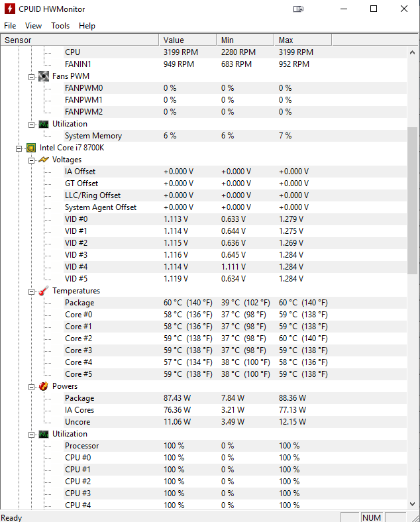Open the Tools menu
420x522 pixels.
pyautogui.click(x=60, y=26)
